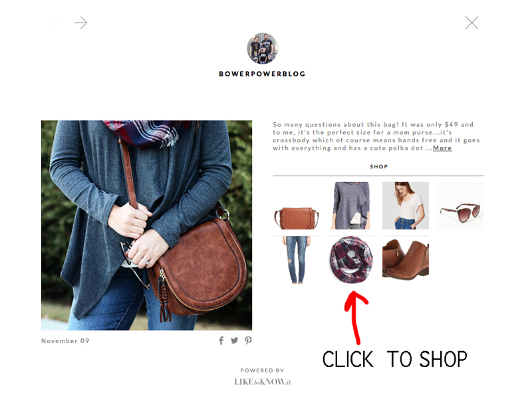Open the main outfit photo

146,225
